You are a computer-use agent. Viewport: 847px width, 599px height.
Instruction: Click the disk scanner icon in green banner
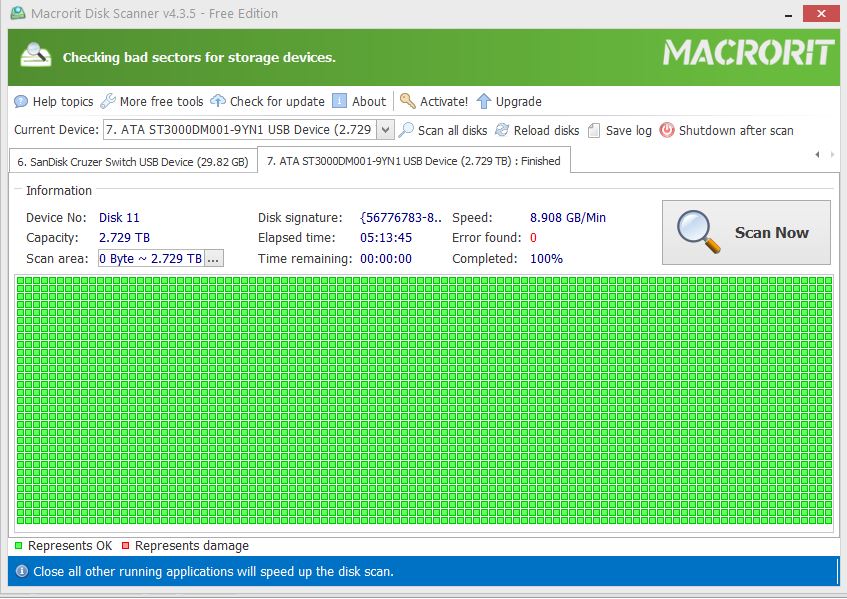pos(36,56)
